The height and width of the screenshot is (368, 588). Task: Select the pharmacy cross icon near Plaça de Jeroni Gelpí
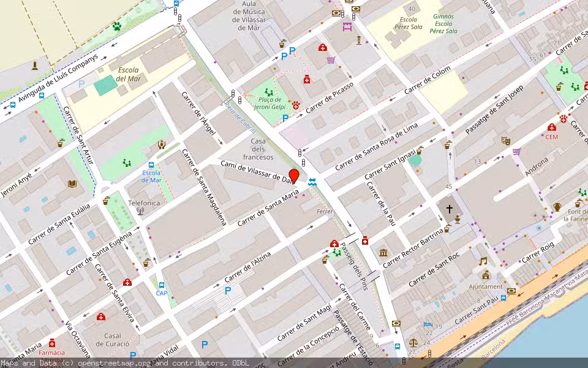tap(307, 80)
